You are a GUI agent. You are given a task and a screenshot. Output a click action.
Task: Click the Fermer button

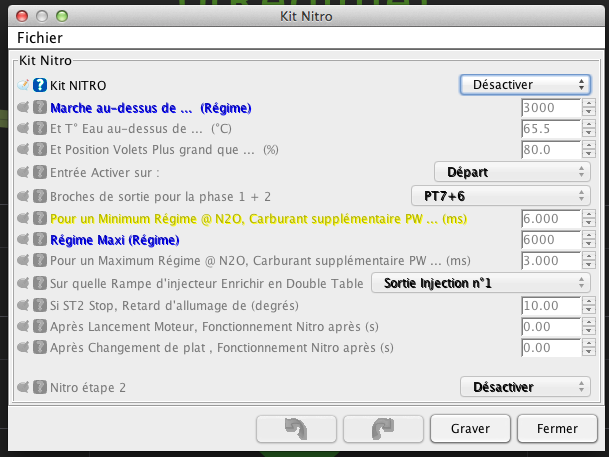(557, 429)
